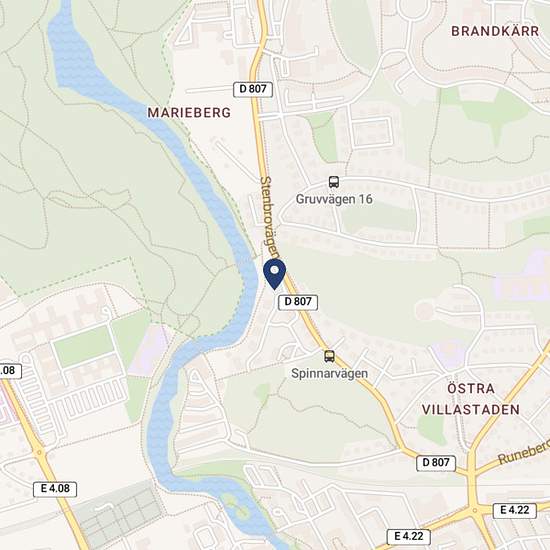This screenshot has width=550, height=550.
Task: Select the Spinnarvägen bus stop icon
Action: click(x=329, y=356)
